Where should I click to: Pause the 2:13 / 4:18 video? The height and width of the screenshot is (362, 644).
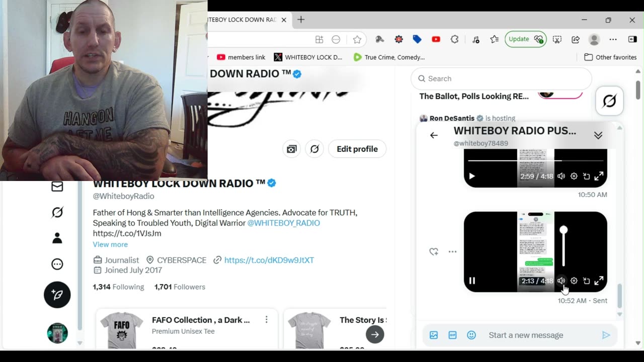click(472, 281)
